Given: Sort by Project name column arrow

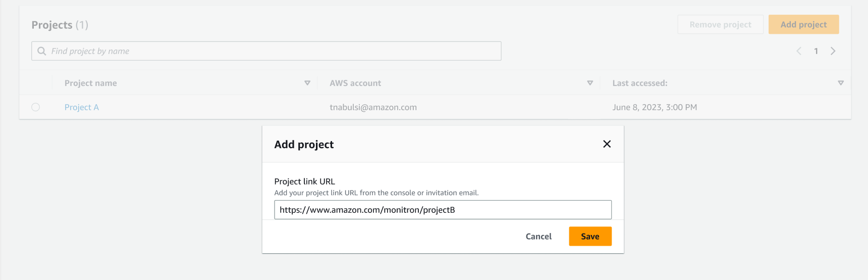Looking at the screenshot, I should [x=307, y=83].
